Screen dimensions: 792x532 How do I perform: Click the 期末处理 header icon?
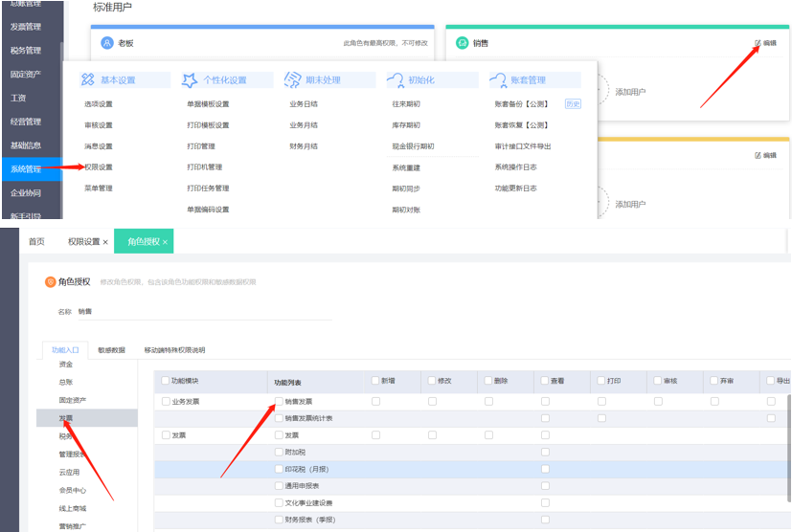(293, 80)
